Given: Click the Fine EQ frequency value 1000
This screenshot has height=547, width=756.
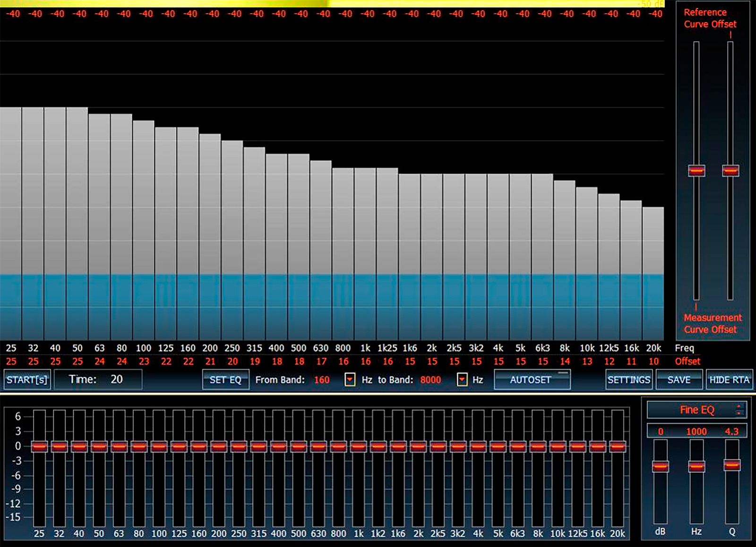Looking at the screenshot, I should (696, 431).
